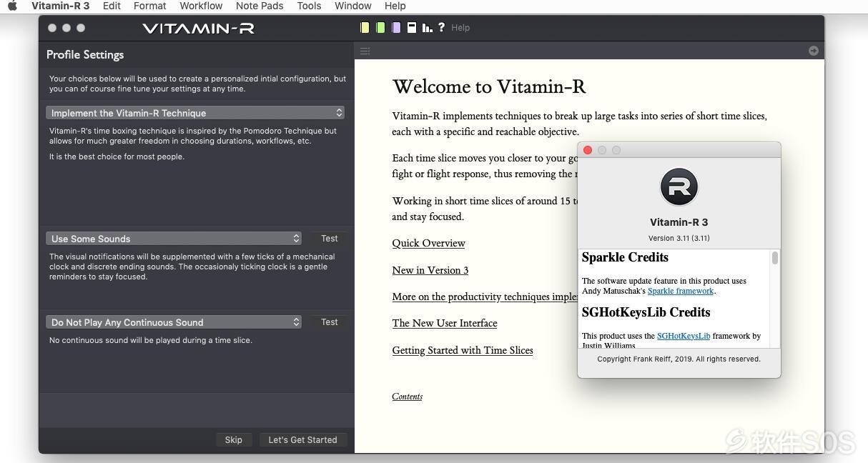Open More on the productivity techniques link
868x463 pixels.
pos(485,297)
